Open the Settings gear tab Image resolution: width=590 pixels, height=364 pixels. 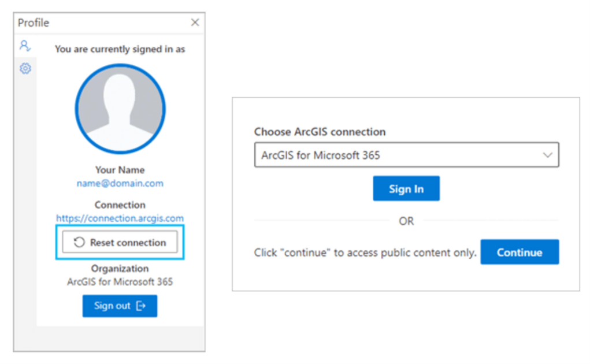click(x=25, y=69)
